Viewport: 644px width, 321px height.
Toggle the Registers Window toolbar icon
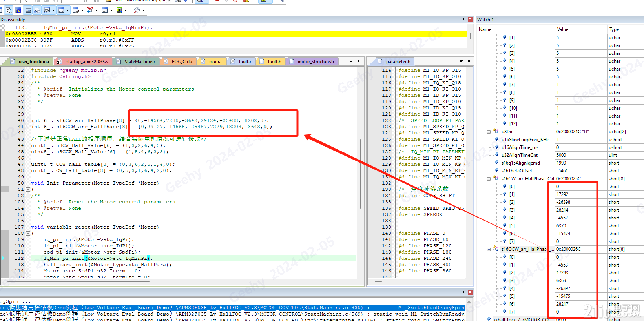[x=28, y=10]
